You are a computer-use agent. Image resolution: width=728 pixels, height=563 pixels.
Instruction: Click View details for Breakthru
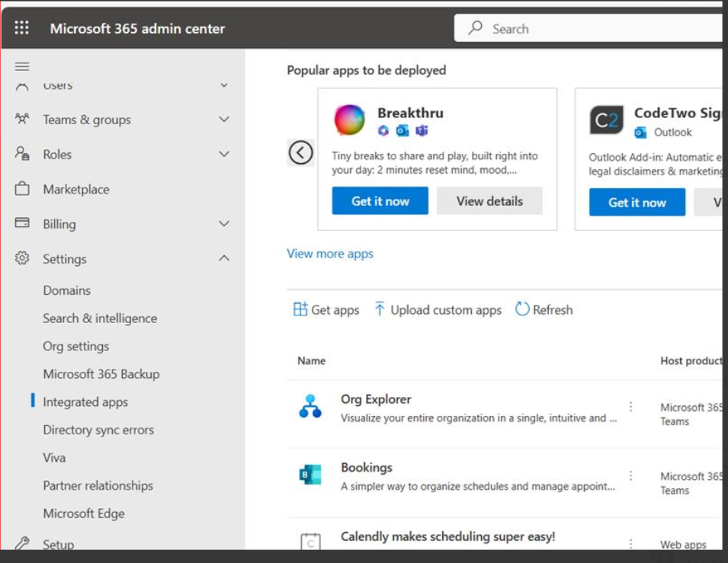pyautogui.click(x=489, y=200)
